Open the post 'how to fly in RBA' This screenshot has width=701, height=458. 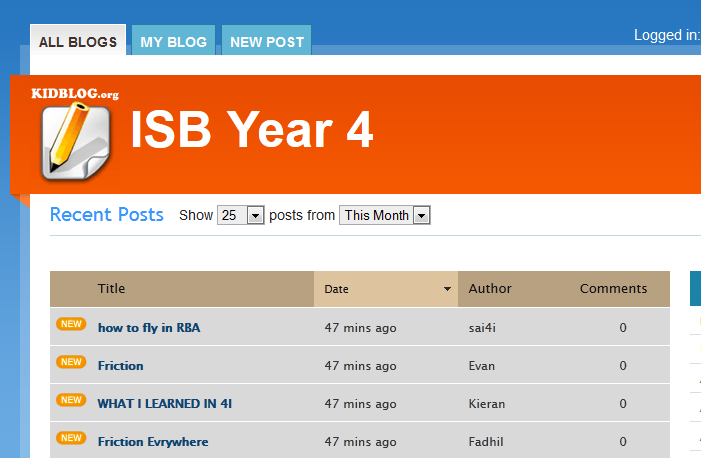point(149,328)
